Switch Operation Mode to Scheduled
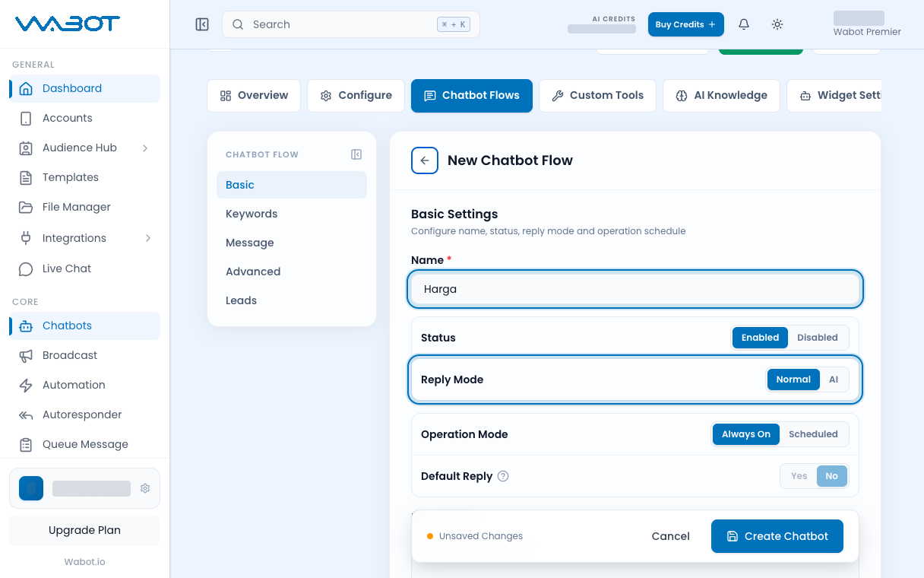 (813, 434)
